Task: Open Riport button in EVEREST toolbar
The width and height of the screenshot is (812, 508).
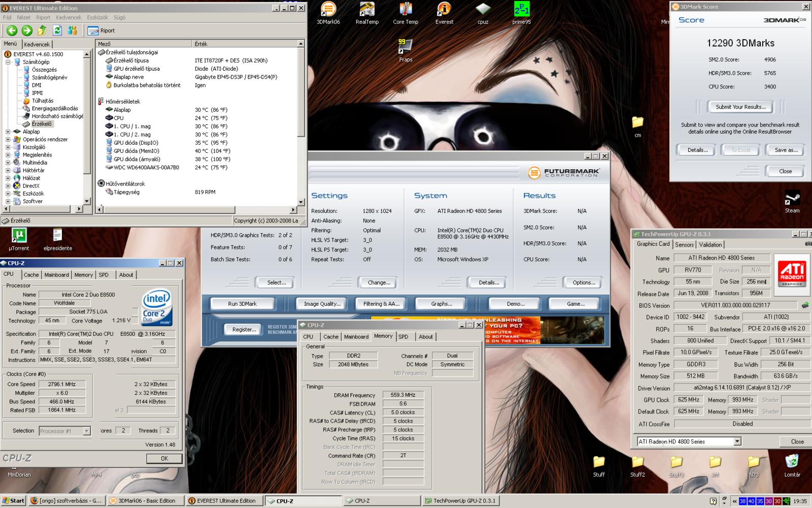Action: point(101,30)
